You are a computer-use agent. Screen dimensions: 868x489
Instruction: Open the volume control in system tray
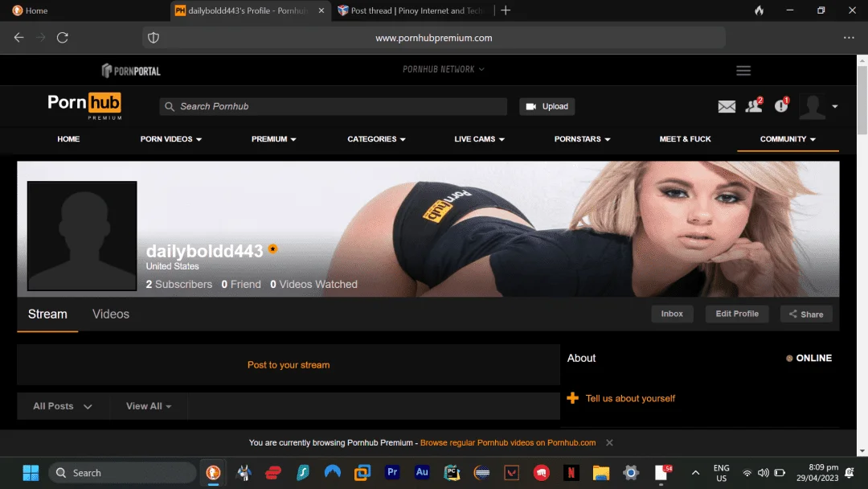(764, 472)
